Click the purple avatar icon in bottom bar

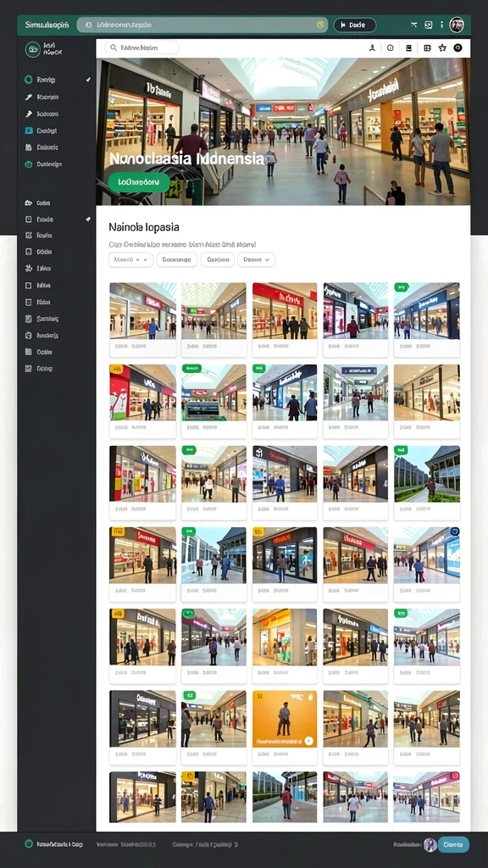point(430,844)
